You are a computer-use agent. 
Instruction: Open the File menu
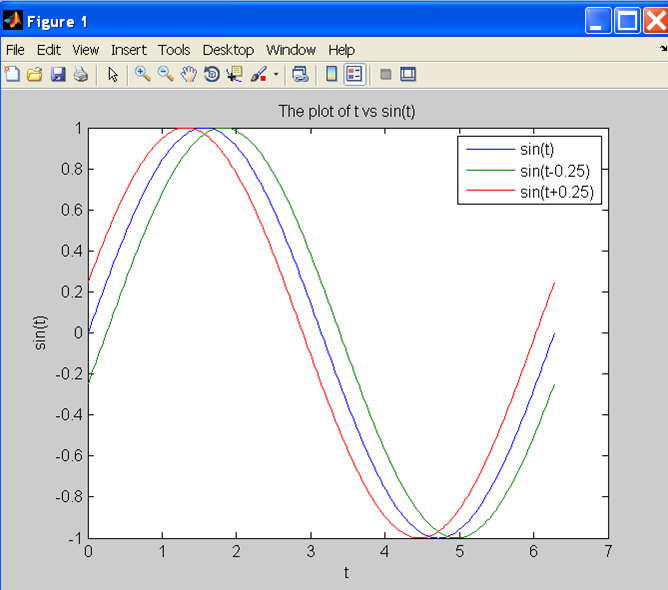tap(15, 49)
